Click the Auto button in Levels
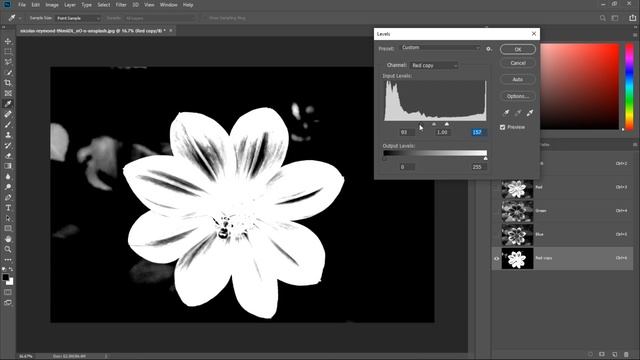 (x=518, y=80)
